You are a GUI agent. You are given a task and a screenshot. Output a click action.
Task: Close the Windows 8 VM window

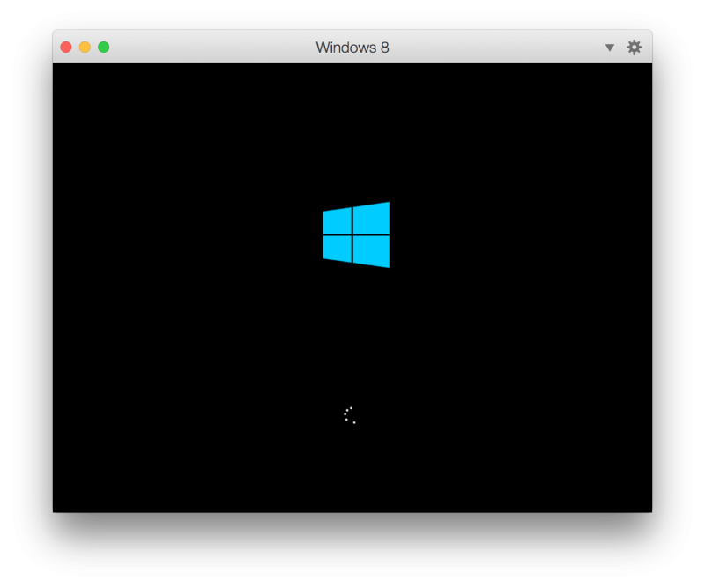tap(66, 48)
